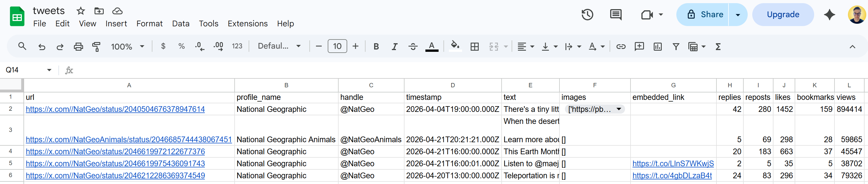The image size is (868, 184).
Task: Open the View menu
Action: coord(88,23)
